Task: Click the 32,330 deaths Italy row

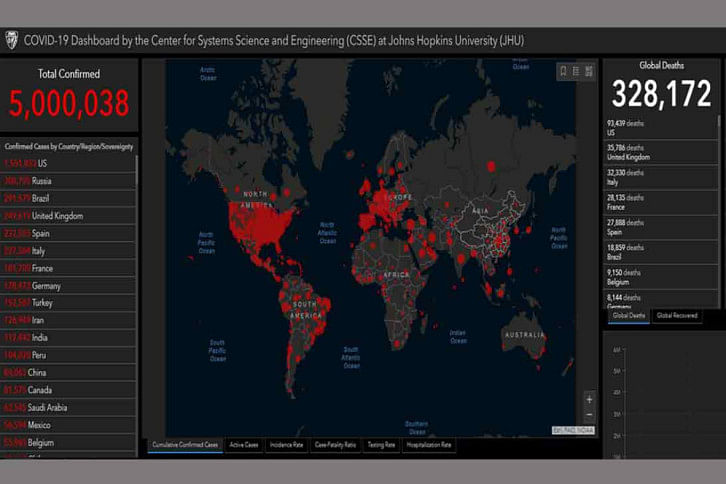Action: [x=660, y=177]
